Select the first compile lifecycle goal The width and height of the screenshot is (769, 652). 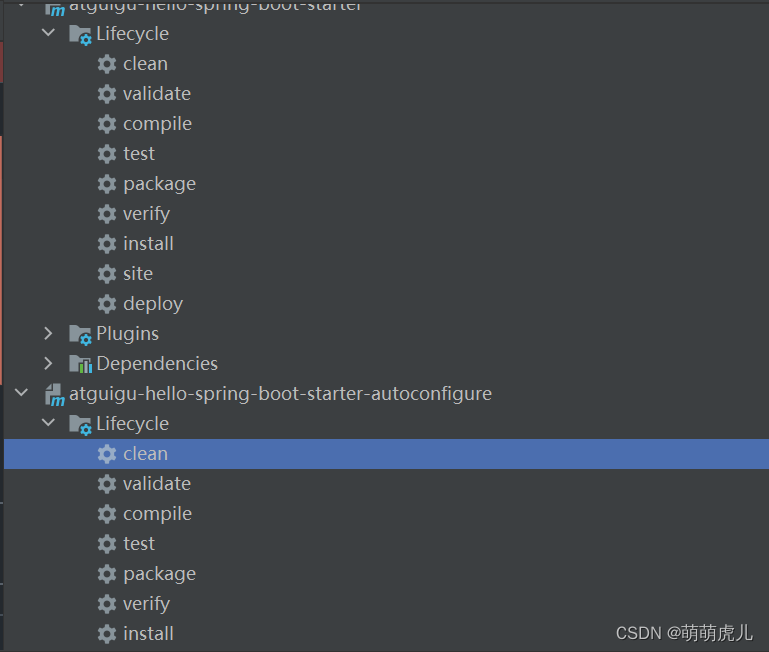click(157, 124)
